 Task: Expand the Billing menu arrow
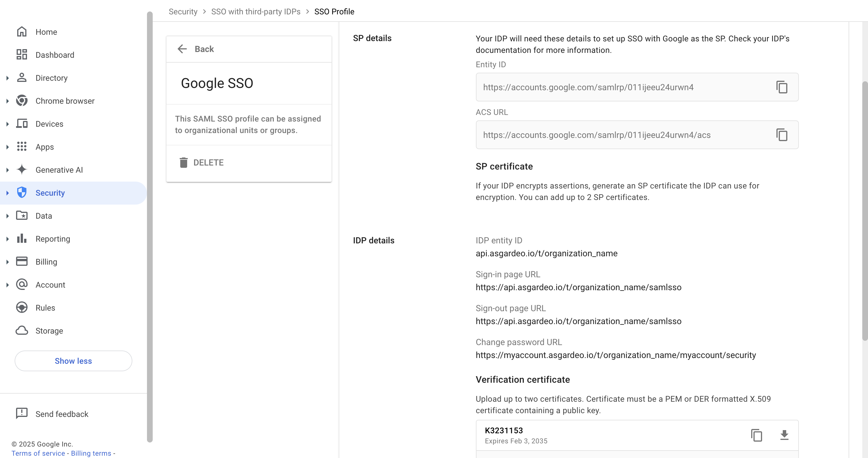click(7, 262)
